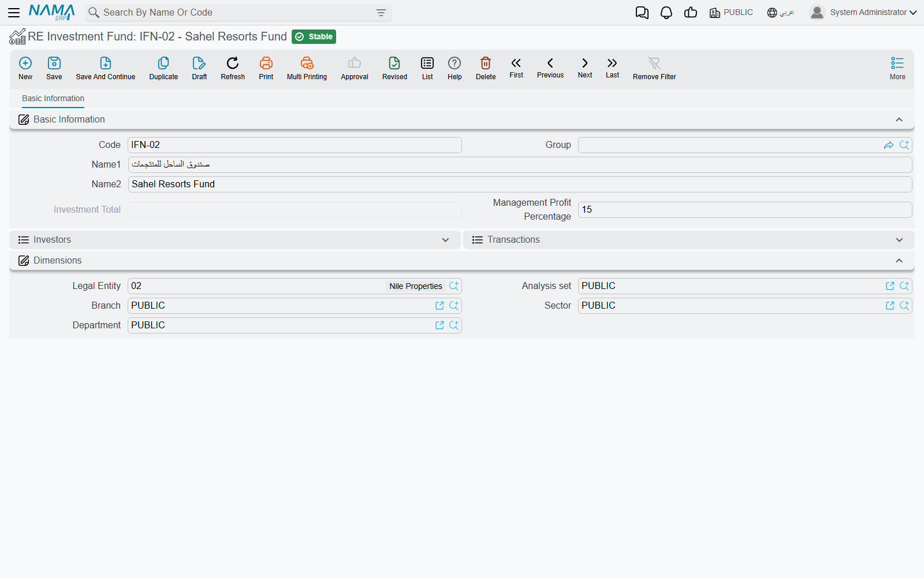This screenshot has height=578, width=924.
Task: Open the chat messages icon
Action: pyautogui.click(x=642, y=13)
